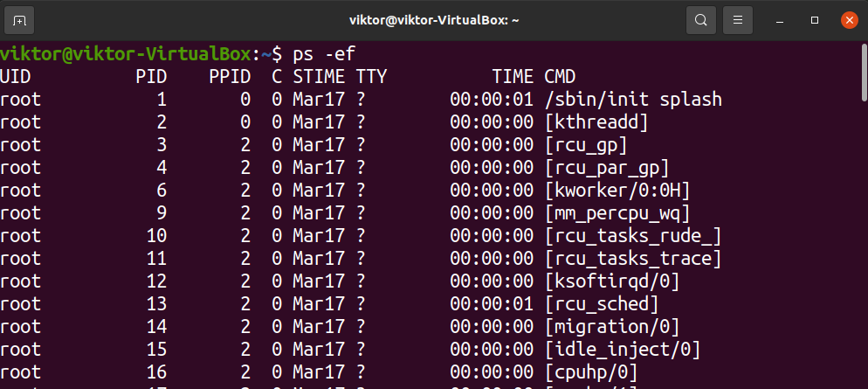Maximize the terminal window

815,20
